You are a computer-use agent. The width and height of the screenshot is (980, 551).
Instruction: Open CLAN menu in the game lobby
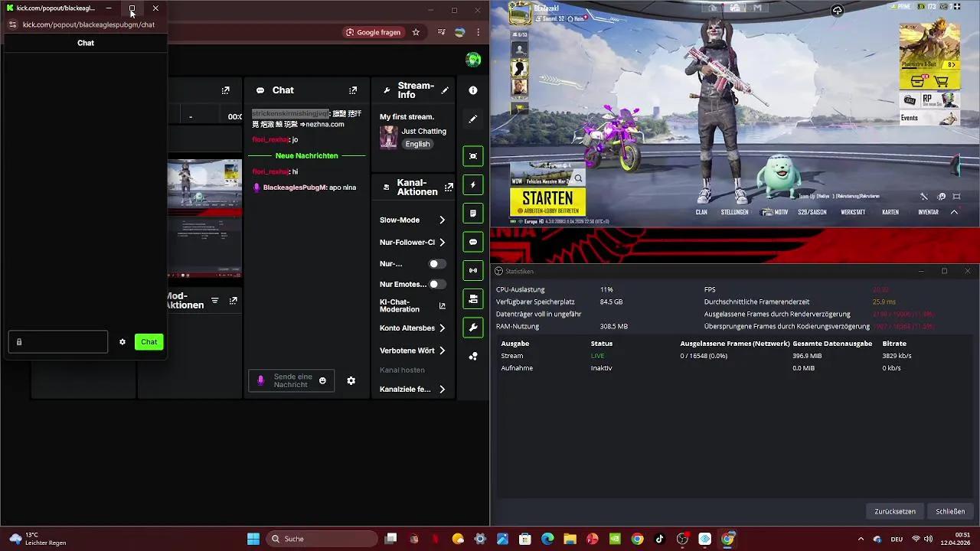701,212
